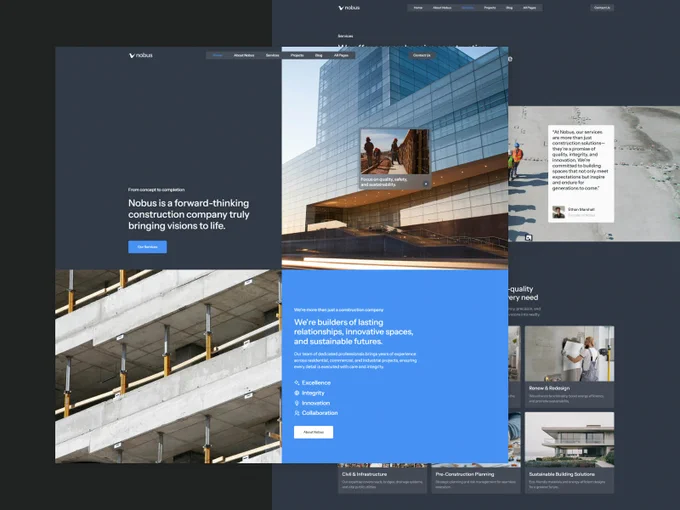Select Blog in the back page navigation

click(x=510, y=8)
